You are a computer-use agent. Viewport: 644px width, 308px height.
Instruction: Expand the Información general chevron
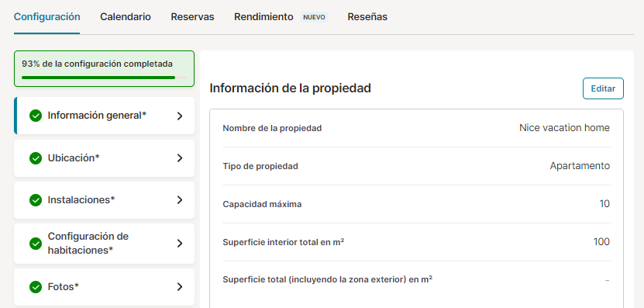tap(180, 116)
